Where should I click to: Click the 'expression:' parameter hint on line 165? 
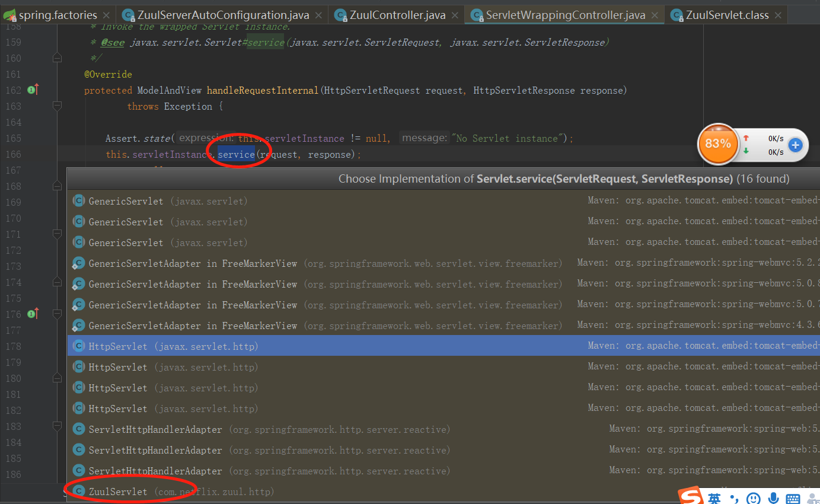[x=207, y=138]
